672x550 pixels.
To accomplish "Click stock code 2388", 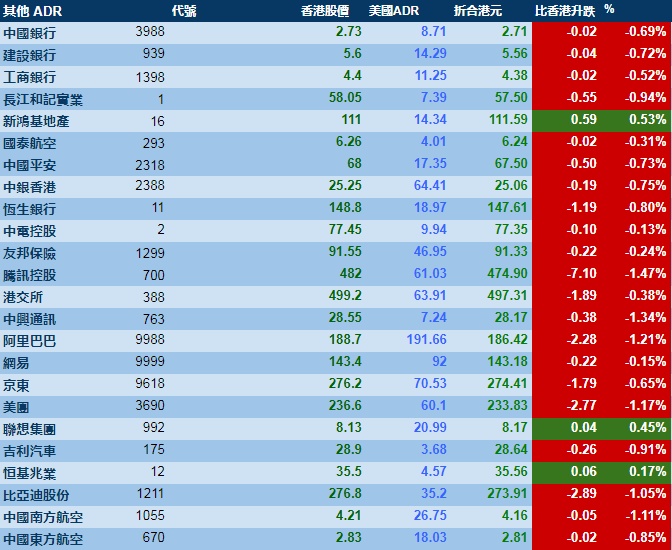I will point(150,185).
